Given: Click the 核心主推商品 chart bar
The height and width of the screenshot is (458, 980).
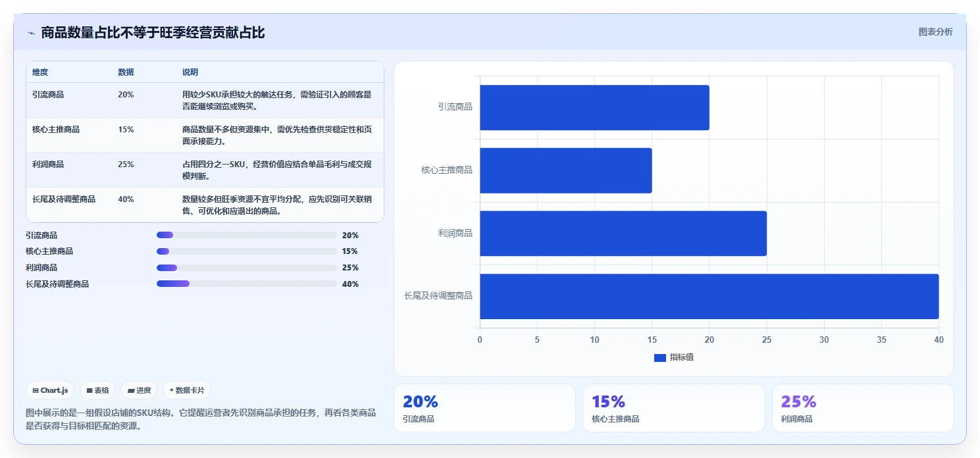Looking at the screenshot, I should 566,170.
